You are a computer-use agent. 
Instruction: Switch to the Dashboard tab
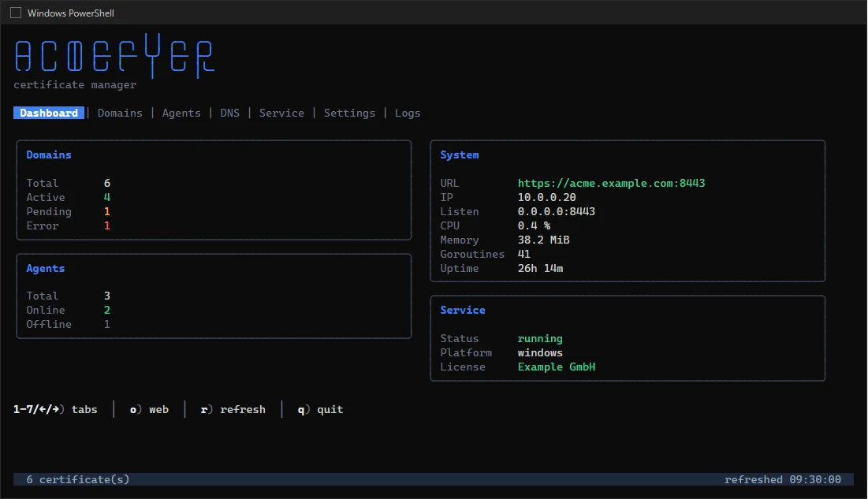49,113
